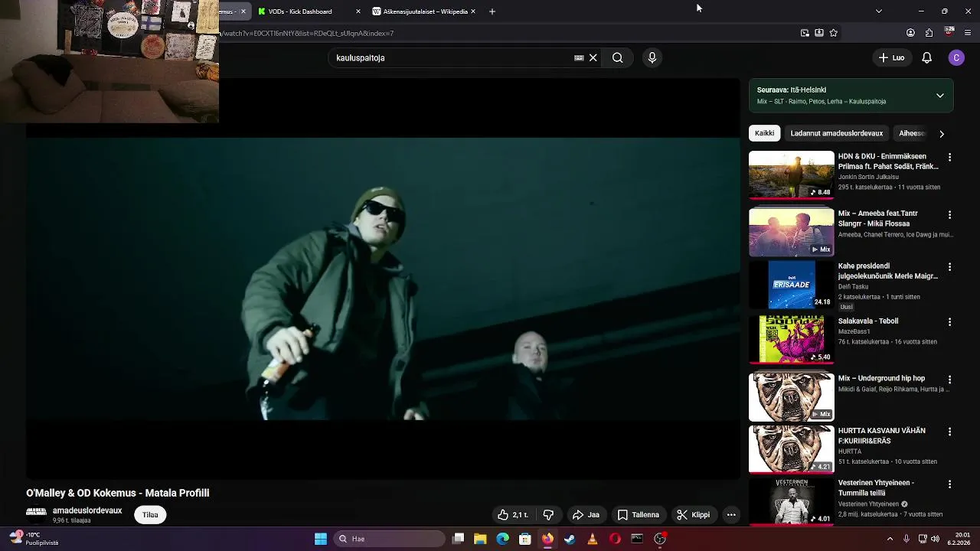
Task: Select the Kaikki filter chip
Action: (764, 133)
